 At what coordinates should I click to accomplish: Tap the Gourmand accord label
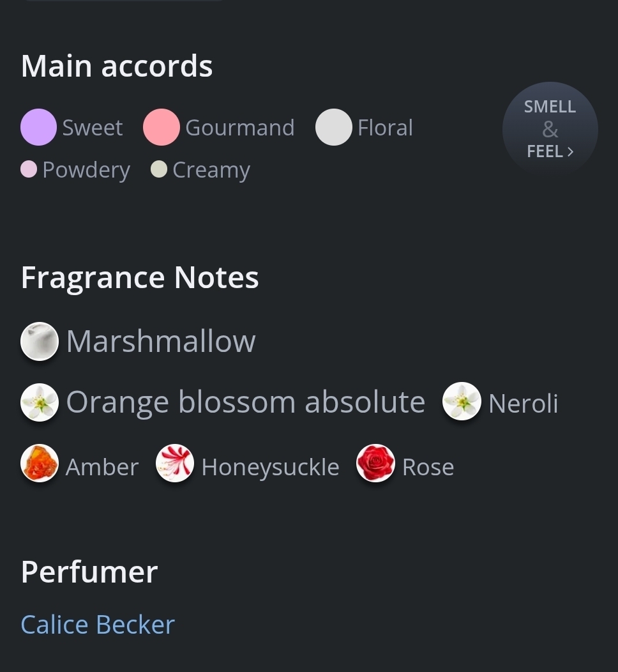click(240, 127)
